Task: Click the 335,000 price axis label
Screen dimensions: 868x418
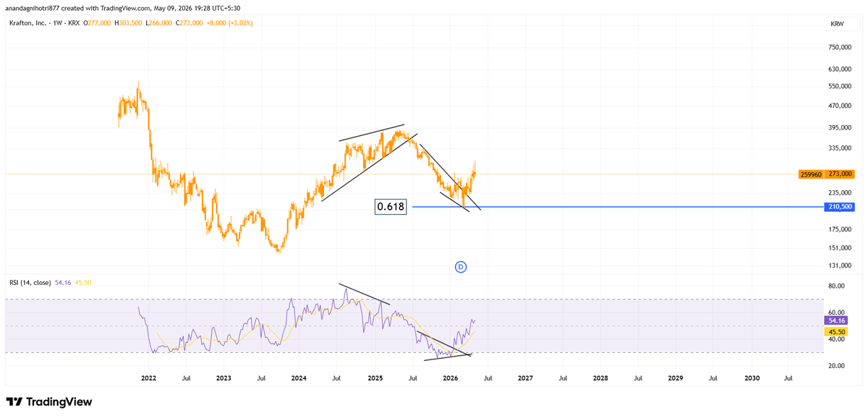Action: tap(840, 149)
